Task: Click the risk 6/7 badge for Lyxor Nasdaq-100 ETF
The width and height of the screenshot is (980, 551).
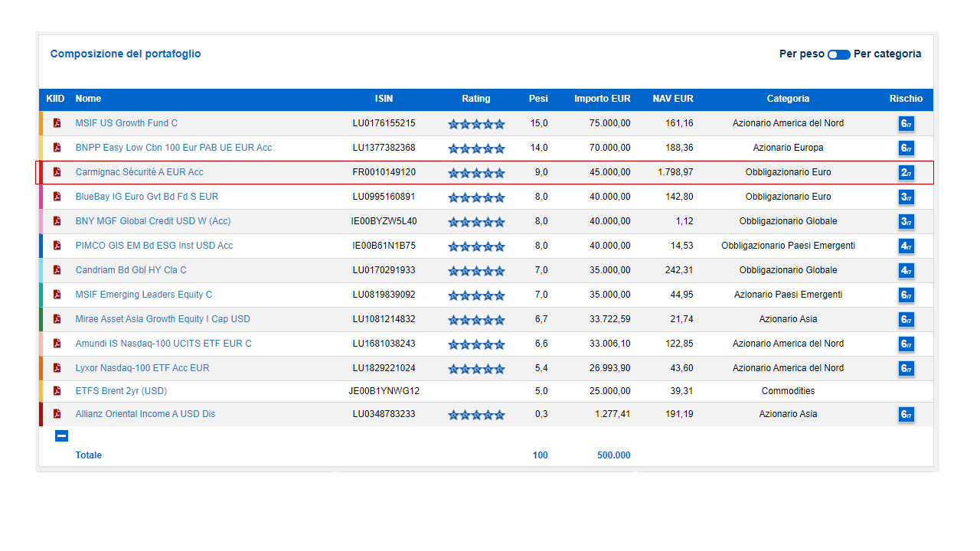Action: click(x=906, y=369)
